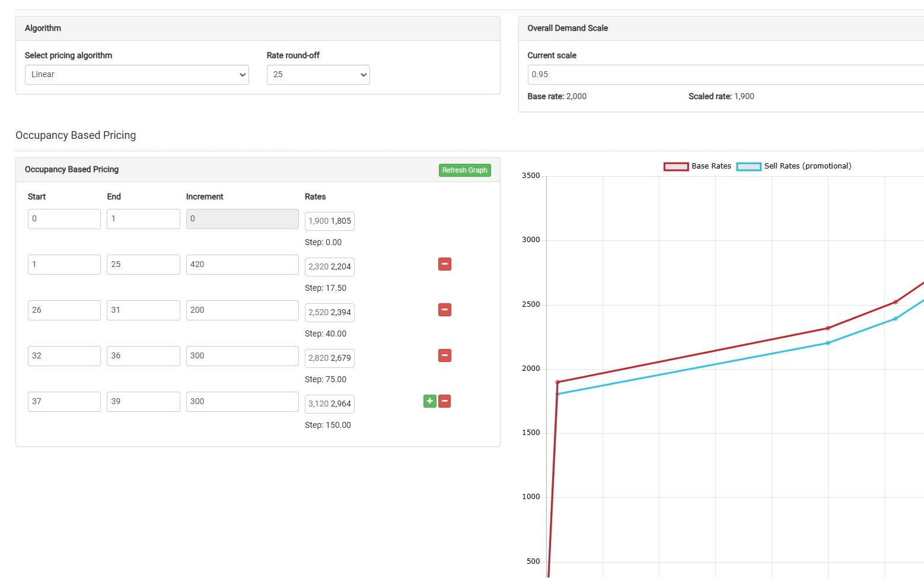
Task: Delete the 26–31 occupancy row
Action: (444, 310)
